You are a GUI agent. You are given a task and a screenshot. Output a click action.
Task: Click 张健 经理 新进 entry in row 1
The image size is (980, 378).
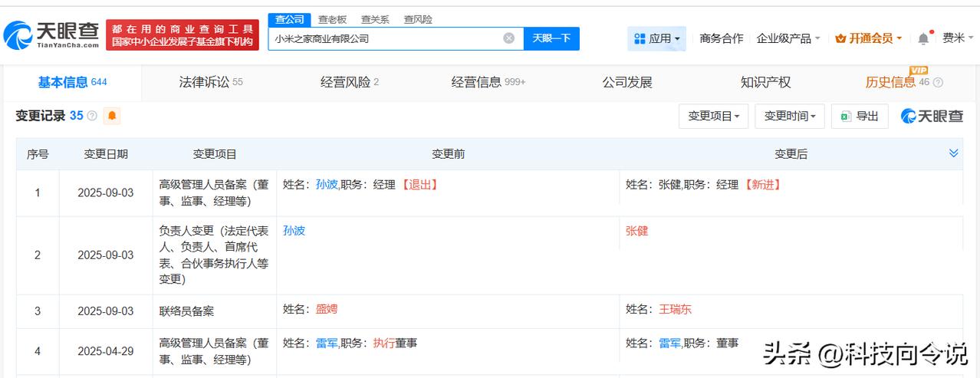[703, 185]
